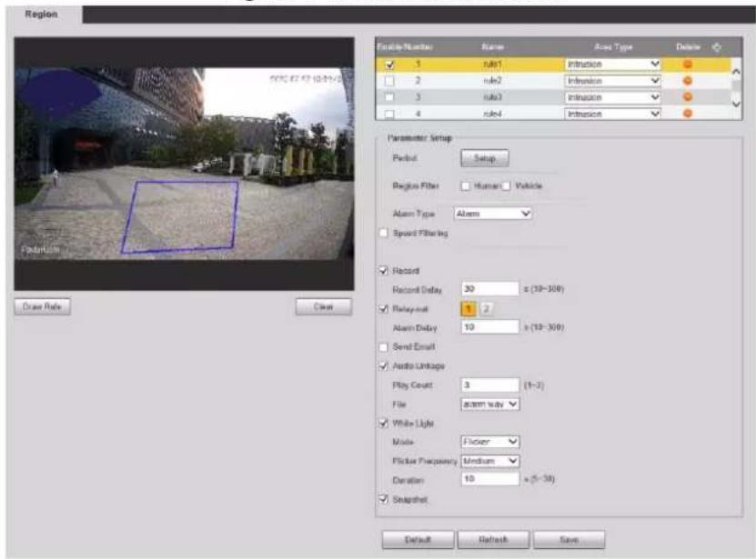Screen dimensions: 756x559
Task: Remove rule3 with its orange delete icon
Action: [688, 97]
